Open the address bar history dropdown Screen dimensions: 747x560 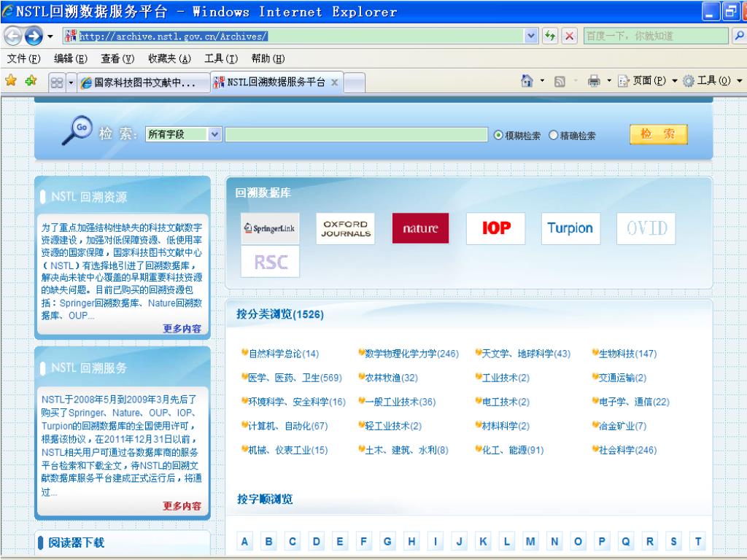531,36
